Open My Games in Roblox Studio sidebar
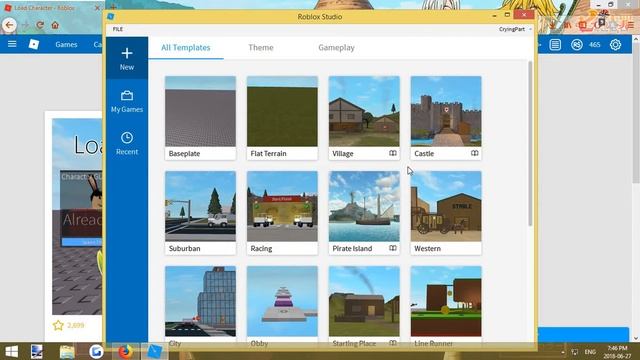 [x=127, y=101]
